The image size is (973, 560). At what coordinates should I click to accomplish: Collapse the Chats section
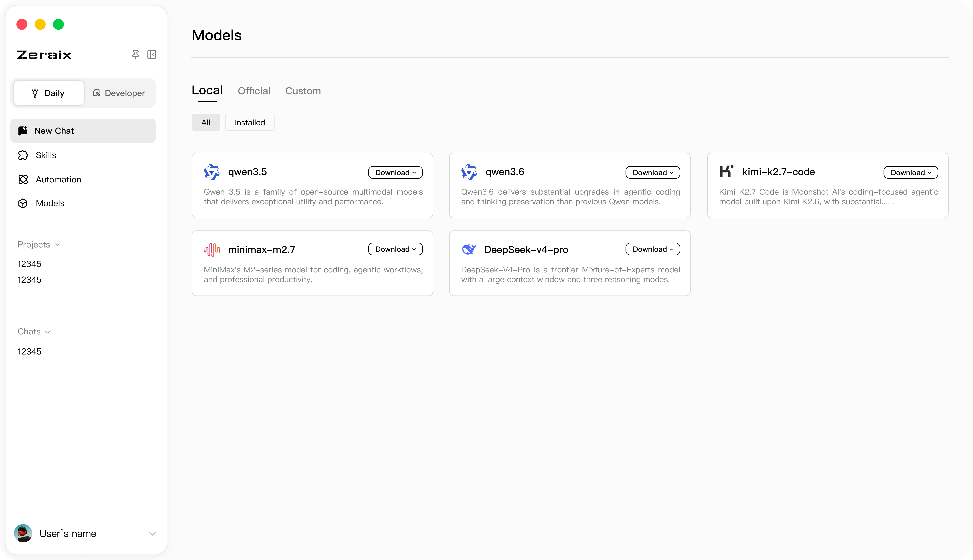(34, 332)
